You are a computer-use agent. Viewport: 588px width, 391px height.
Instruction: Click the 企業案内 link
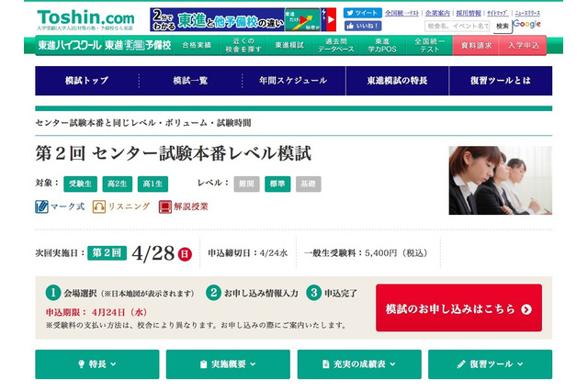(x=437, y=13)
